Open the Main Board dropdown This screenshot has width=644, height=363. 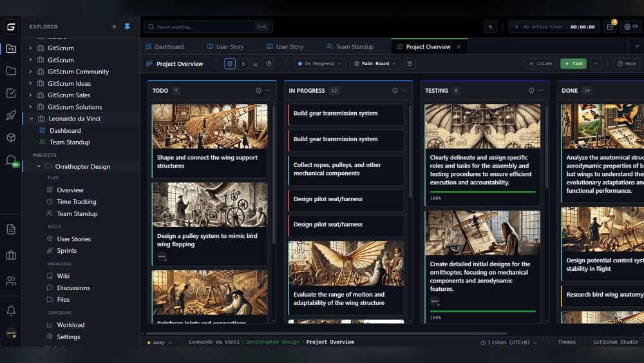375,64
